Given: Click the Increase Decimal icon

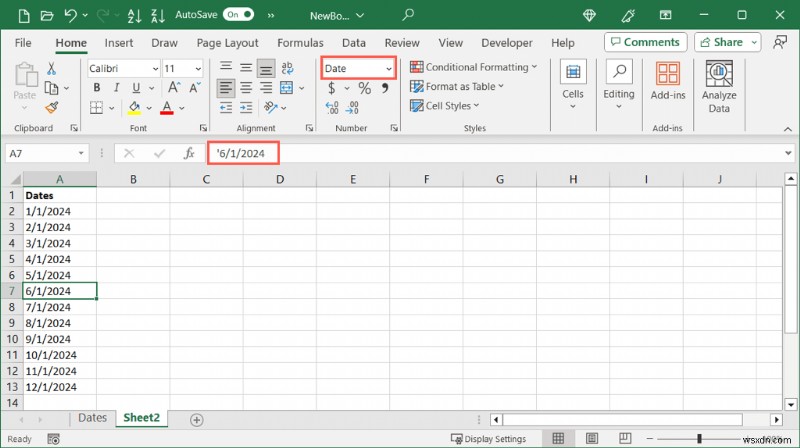Looking at the screenshot, I should coord(332,108).
